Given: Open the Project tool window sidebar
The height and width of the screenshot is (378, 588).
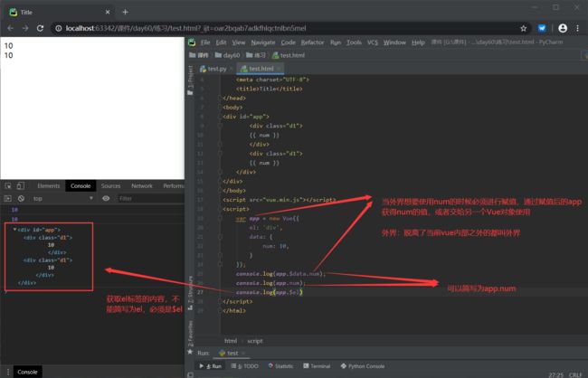Looking at the screenshot, I should (x=191, y=80).
